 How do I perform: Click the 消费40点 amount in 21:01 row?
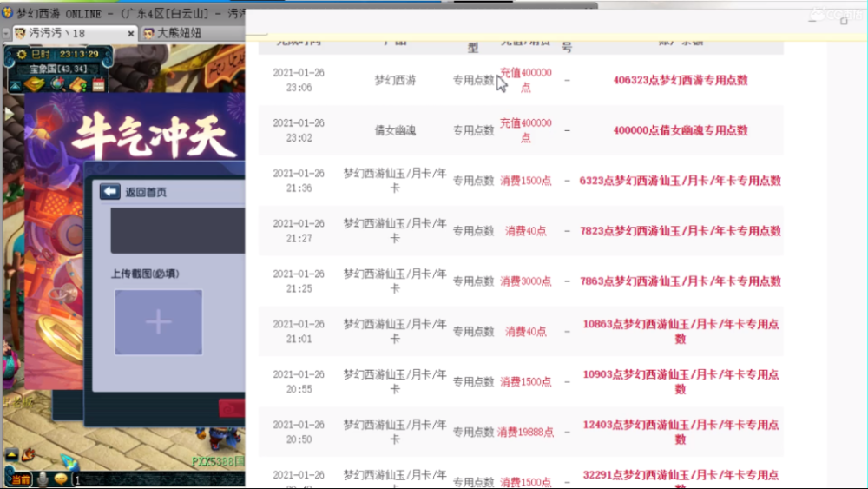526,331
